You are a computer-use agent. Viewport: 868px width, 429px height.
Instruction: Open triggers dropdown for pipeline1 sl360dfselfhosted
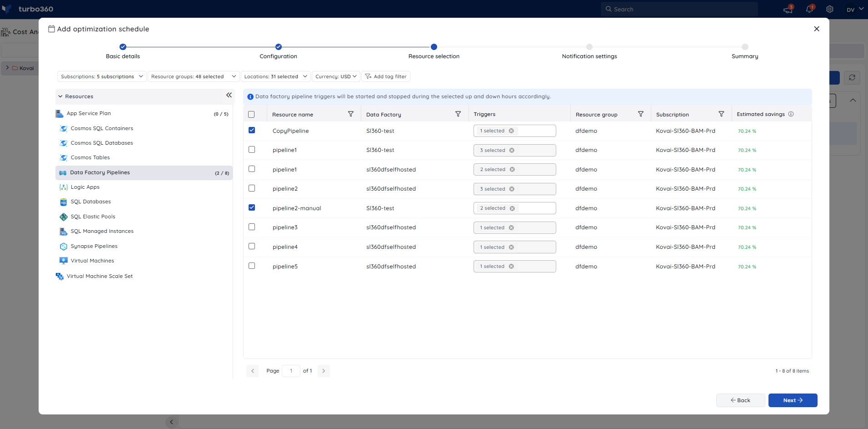point(515,169)
